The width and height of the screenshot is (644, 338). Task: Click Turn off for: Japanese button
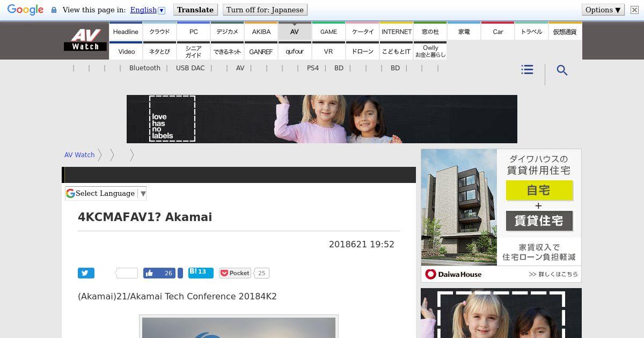pos(265,10)
